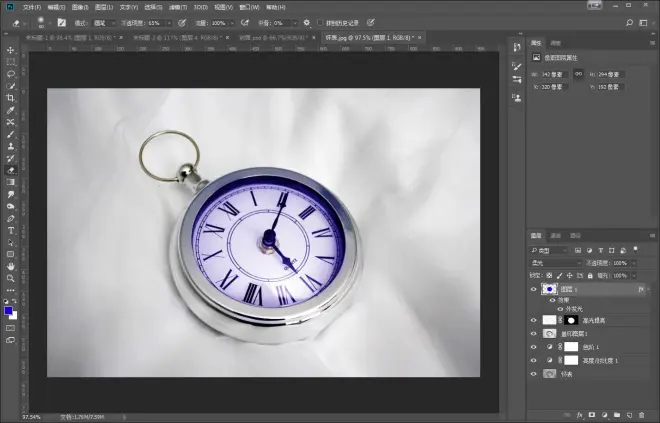The width and height of the screenshot is (660, 423).
Task: Open the 文件(F) menu
Action: (32, 7)
